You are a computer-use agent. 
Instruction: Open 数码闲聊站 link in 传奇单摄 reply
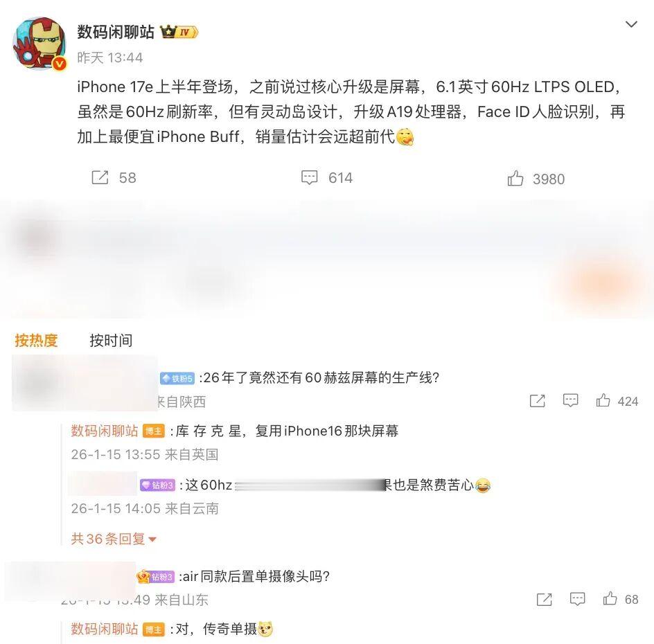pyautogui.click(x=105, y=629)
